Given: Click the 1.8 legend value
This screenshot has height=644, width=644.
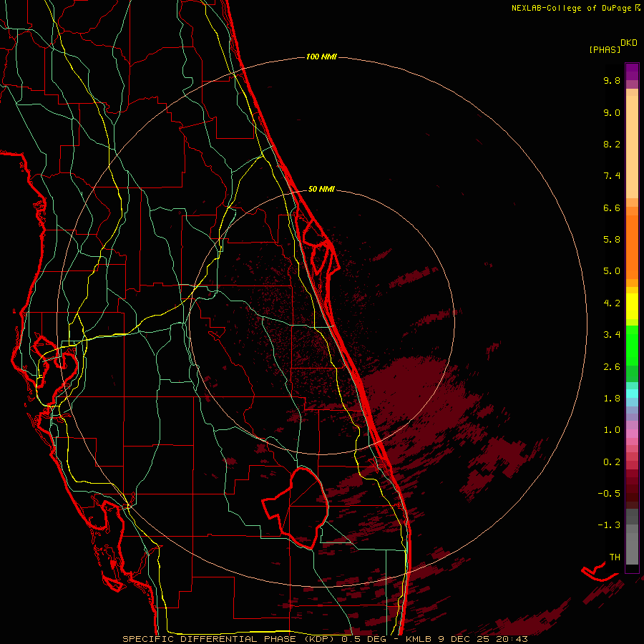Looking at the screenshot, I should coord(612,399).
